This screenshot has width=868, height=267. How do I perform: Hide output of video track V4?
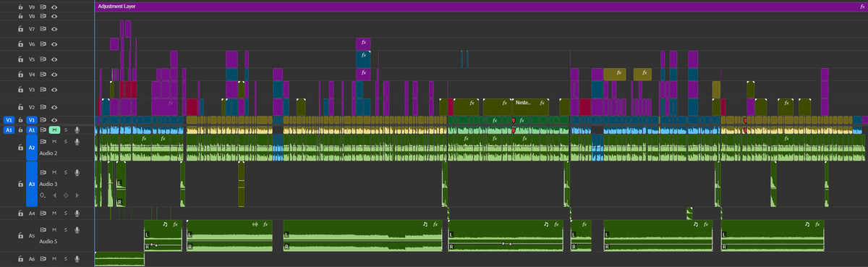pos(54,75)
